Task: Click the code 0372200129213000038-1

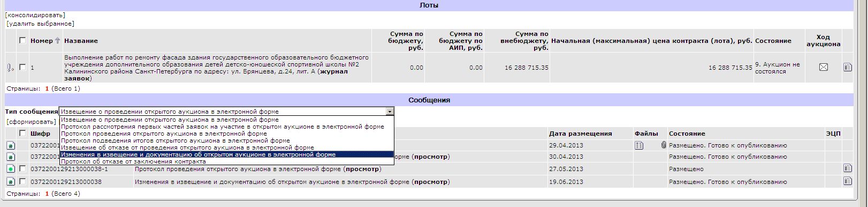Action: pyautogui.click(x=69, y=169)
